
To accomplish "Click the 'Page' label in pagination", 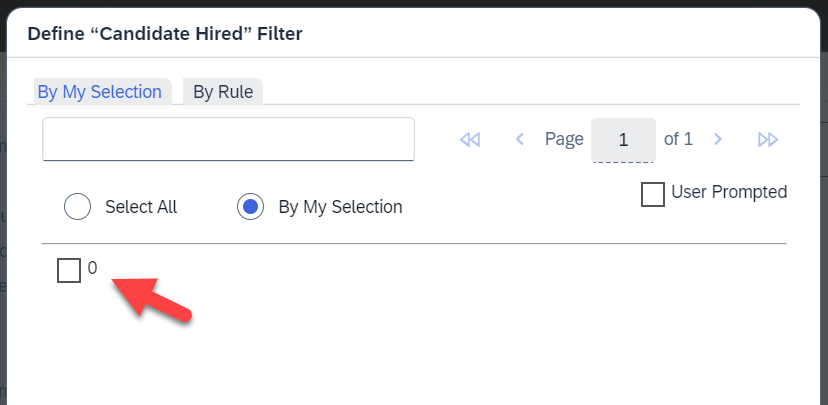I will 564,139.
